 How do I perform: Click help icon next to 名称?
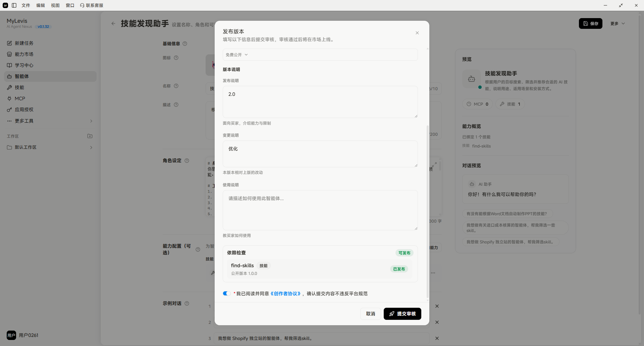(176, 86)
